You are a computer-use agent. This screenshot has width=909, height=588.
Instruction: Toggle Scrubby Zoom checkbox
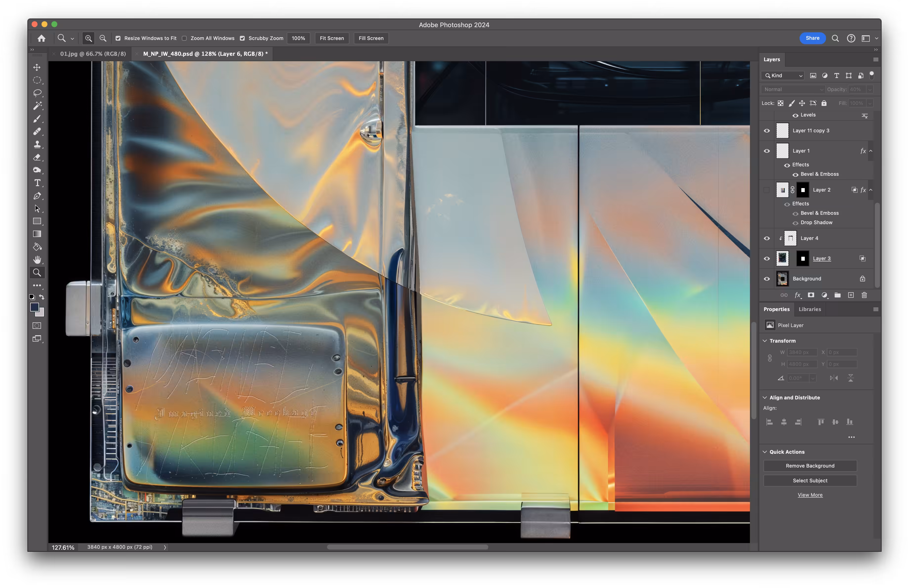(x=242, y=38)
